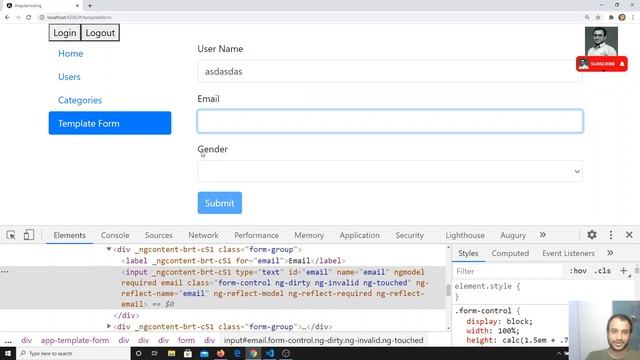Image resolution: width=640 pixels, height=360 pixels.
Task: Bookmark this page with the star icon
Action: point(598,18)
